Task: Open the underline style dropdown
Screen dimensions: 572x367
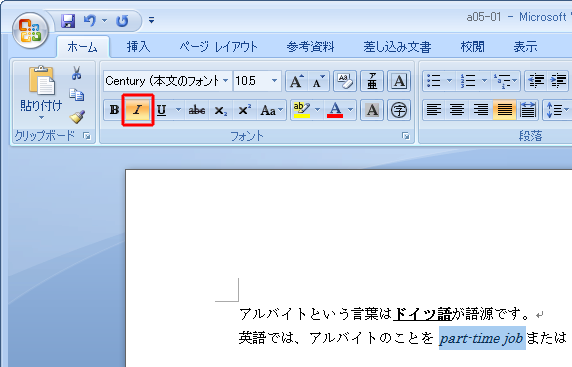Action: pos(178,110)
